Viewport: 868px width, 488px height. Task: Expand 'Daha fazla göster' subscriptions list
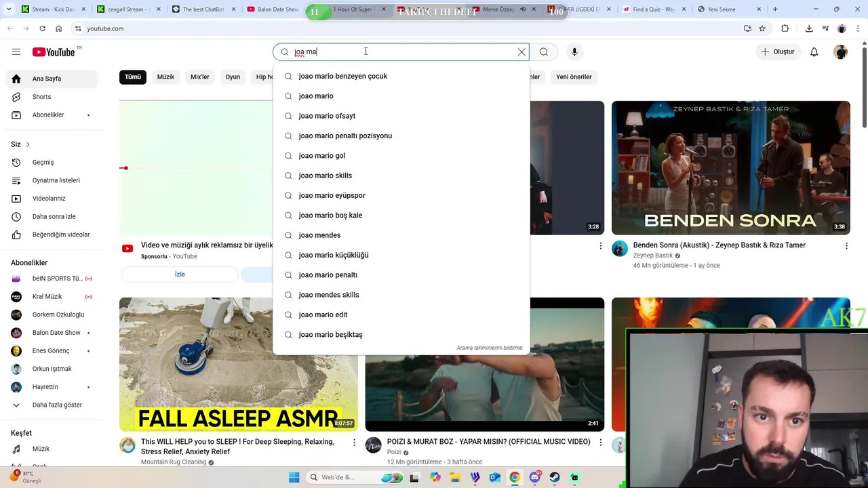(52, 405)
